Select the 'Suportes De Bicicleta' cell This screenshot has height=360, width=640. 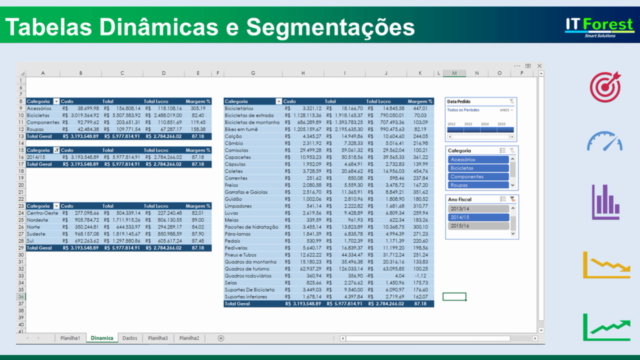(253, 290)
